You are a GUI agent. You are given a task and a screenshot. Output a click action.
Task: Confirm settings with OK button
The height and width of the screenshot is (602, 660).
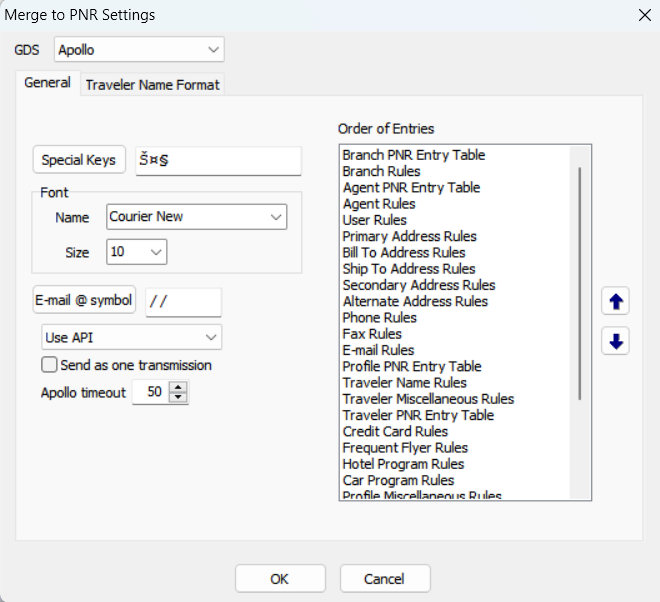[280, 578]
